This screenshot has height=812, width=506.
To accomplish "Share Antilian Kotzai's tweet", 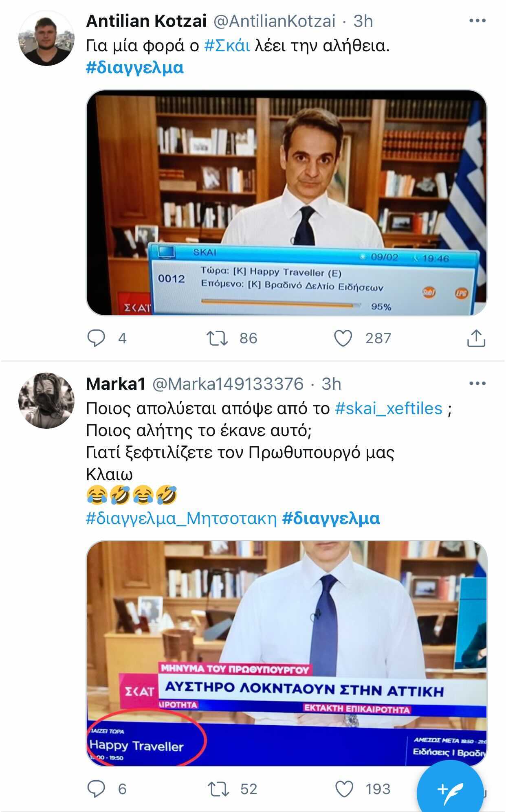I will [476, 338].
